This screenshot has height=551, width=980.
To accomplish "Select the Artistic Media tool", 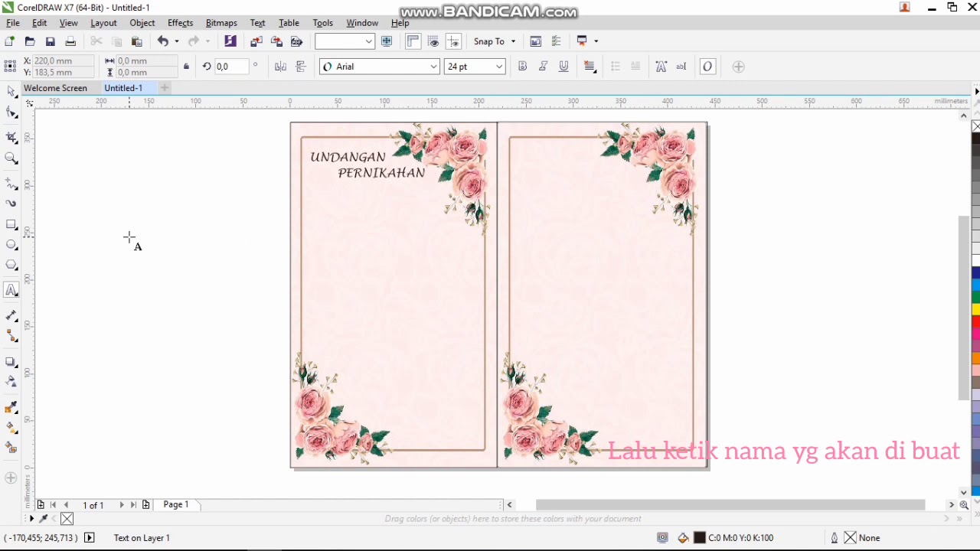I will pos(11,204).
